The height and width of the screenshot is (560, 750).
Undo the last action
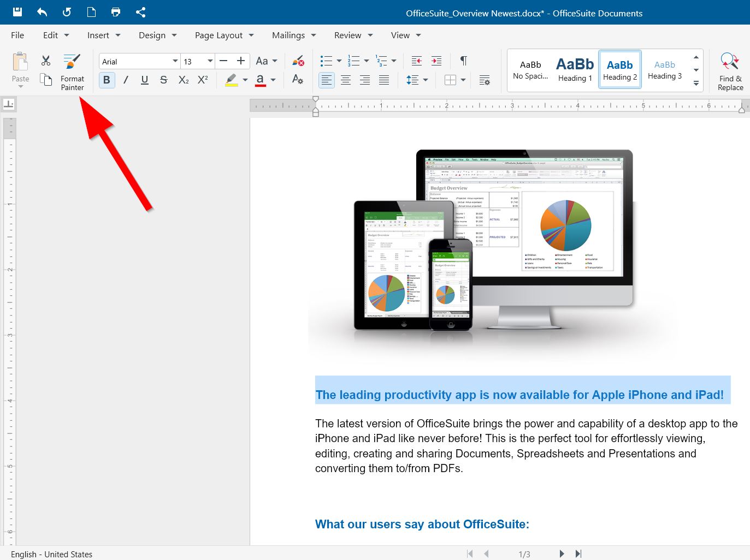(x=42, y=12)
